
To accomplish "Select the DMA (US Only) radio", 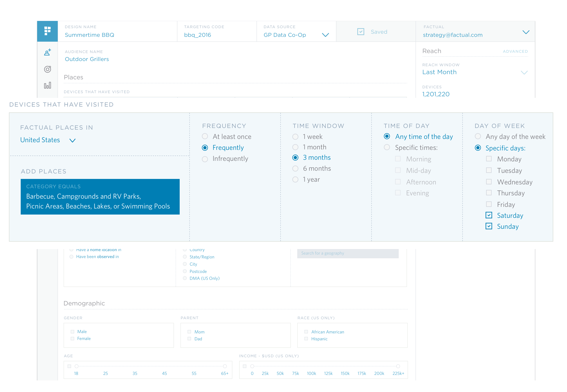I will coord(185,278).
